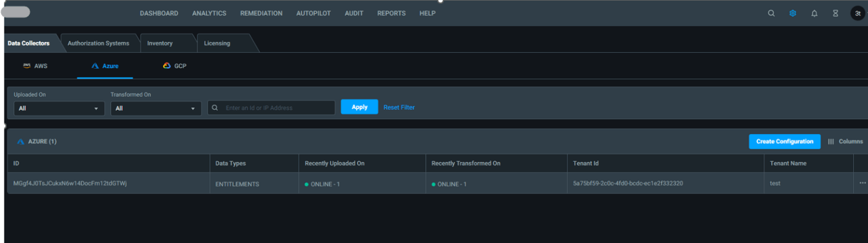Viewport: 868px width, 243px height.
Task: Open row actions ellipsis for test tenant
Action: pyautogui.click(x=862, y=183)
